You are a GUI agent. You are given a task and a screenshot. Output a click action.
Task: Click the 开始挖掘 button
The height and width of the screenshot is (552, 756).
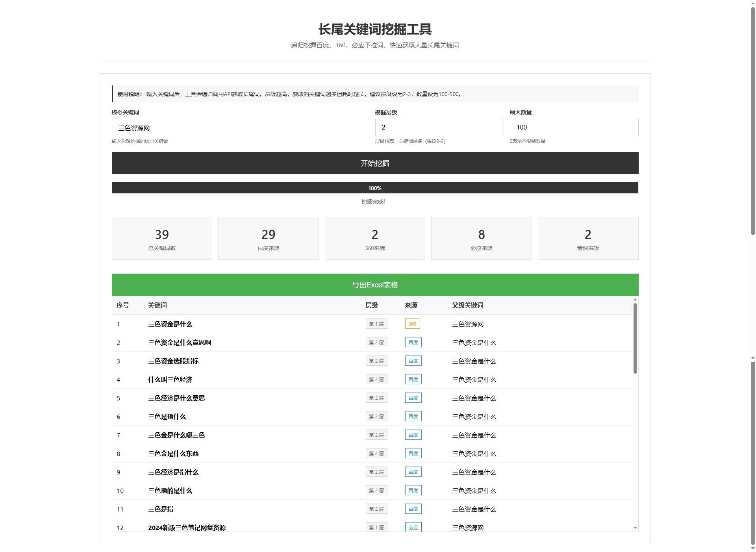(x=375, y=163)
